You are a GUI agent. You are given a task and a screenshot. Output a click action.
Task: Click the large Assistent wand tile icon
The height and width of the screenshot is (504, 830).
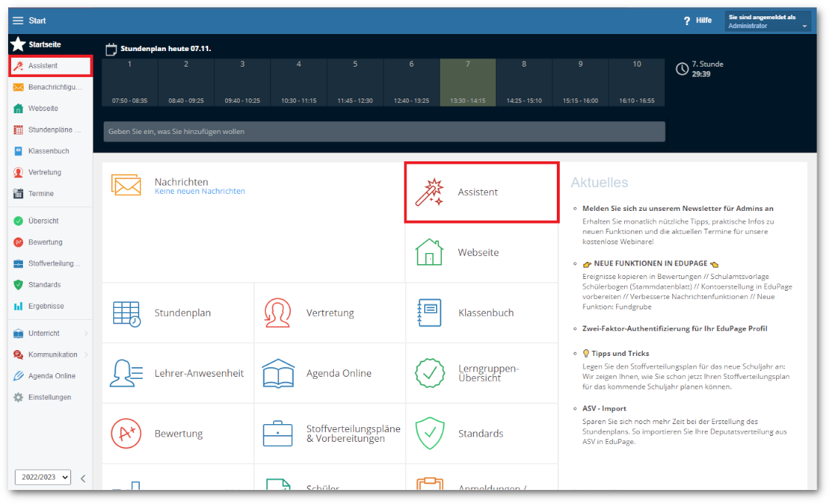[429, 192]
